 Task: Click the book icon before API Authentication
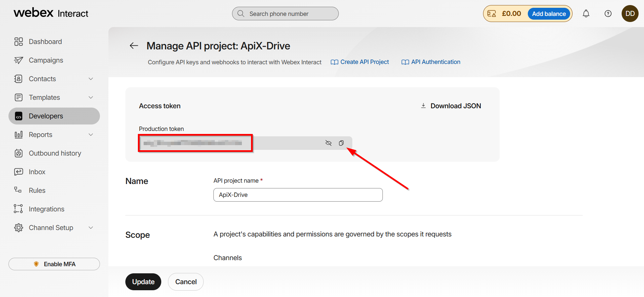tap(405, 62)
